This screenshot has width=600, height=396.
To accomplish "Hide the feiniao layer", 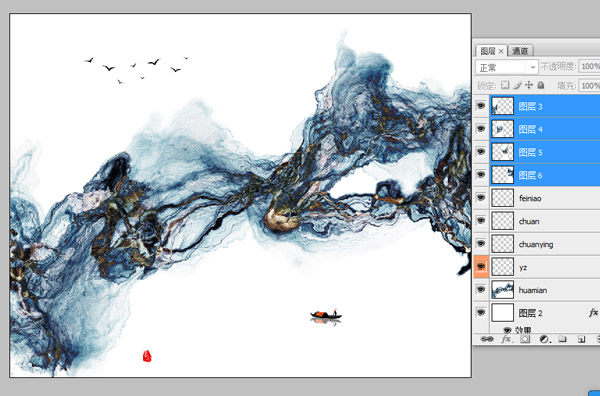I will 481,198.
